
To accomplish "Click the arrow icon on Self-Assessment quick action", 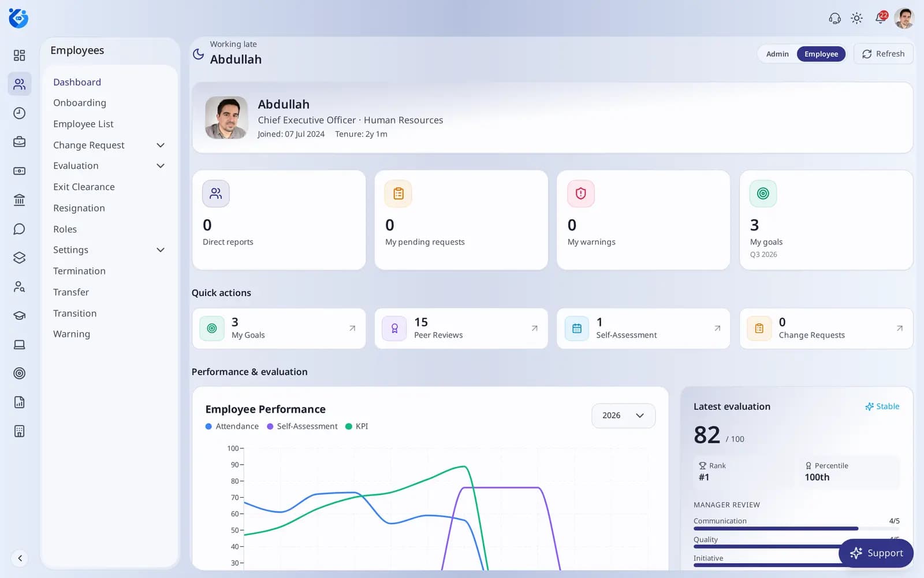I will (717, 328).
